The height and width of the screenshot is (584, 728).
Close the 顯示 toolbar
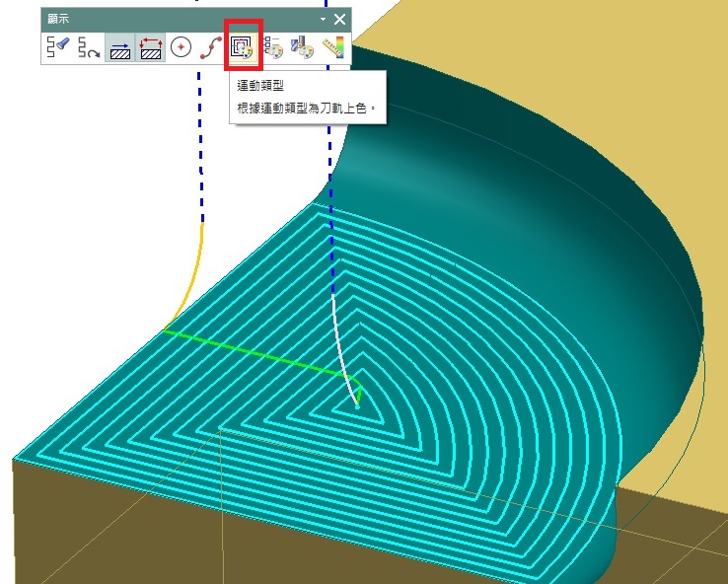340,19
